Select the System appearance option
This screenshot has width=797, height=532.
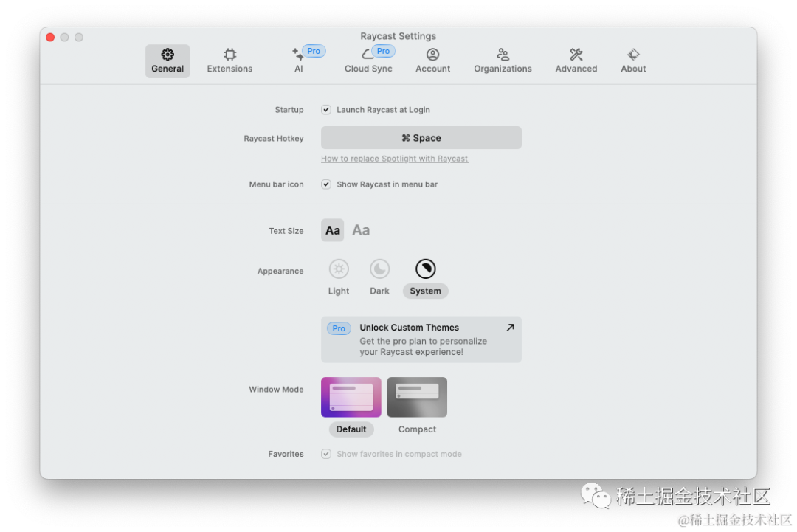point(425,269)
